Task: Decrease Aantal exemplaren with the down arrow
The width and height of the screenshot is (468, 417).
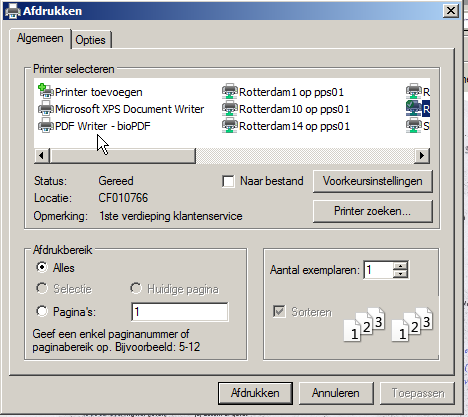Action: [x=400, y=274]
